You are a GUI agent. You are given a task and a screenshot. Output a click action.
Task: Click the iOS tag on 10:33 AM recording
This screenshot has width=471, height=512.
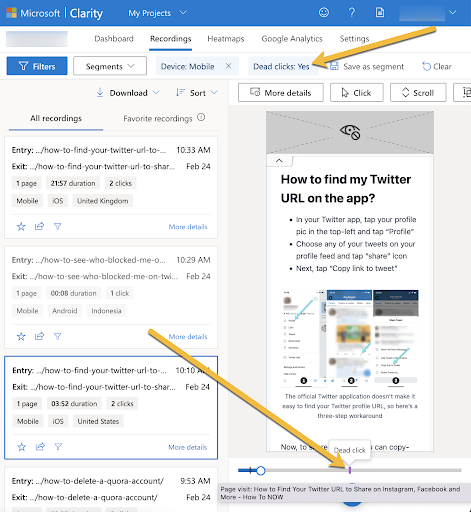58,201
